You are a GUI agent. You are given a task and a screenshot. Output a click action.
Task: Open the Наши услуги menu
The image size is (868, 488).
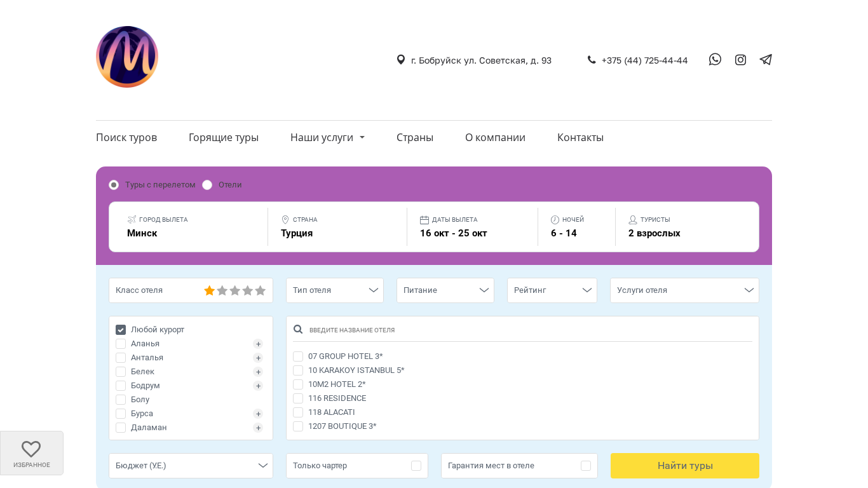point(327,138)
